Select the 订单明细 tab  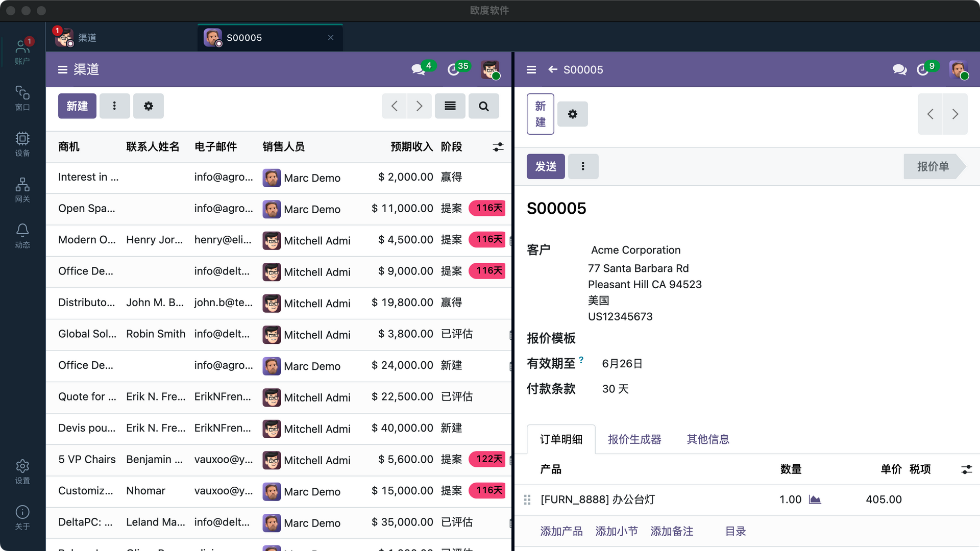[561, 439]
